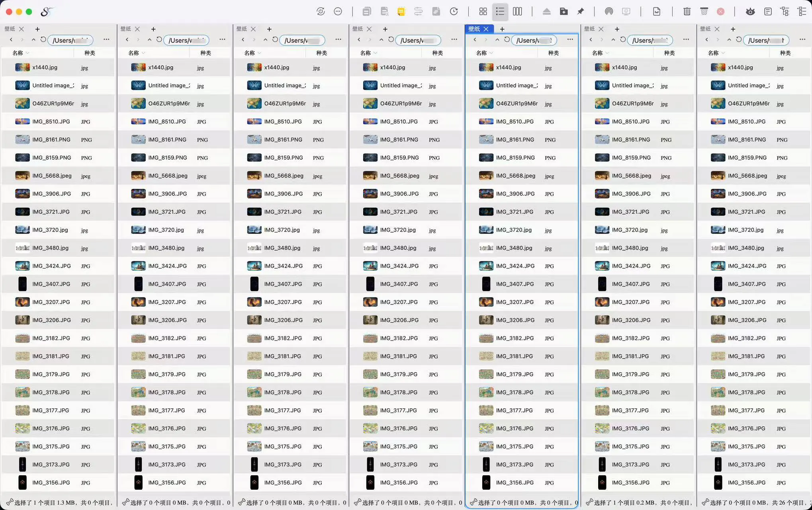Click the eject icon in toolbar
812x510 pixels.
tap(546, 12)
